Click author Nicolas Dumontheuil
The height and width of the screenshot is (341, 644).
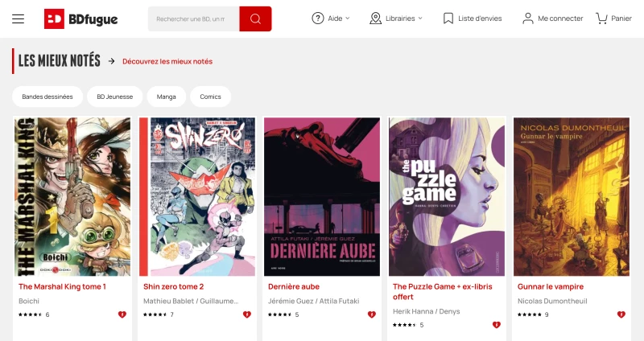pos(552,302)
